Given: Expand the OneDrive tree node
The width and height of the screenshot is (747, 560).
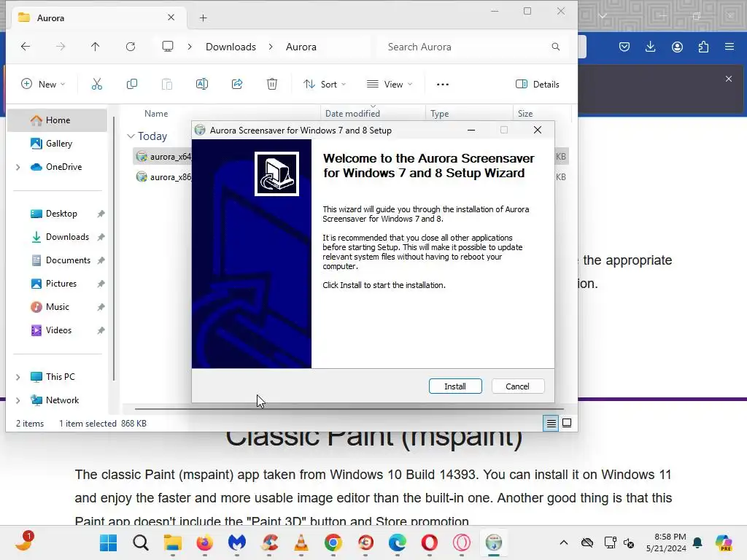Looking at the screenshot, I should click(18, 167).
